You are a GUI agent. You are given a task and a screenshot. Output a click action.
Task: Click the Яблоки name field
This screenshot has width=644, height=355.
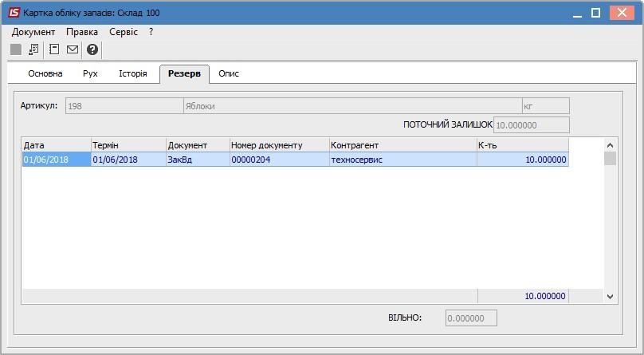click(x=353, y=106)
